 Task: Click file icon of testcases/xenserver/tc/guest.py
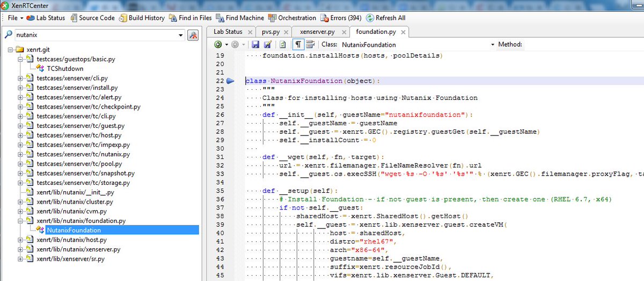30,126
